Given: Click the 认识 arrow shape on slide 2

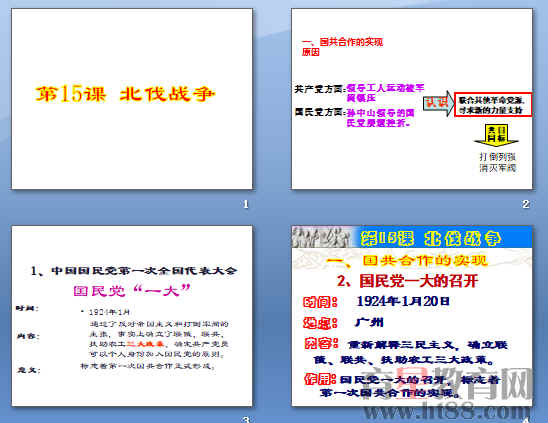Looking at the screenshot, I should (439, 103).
